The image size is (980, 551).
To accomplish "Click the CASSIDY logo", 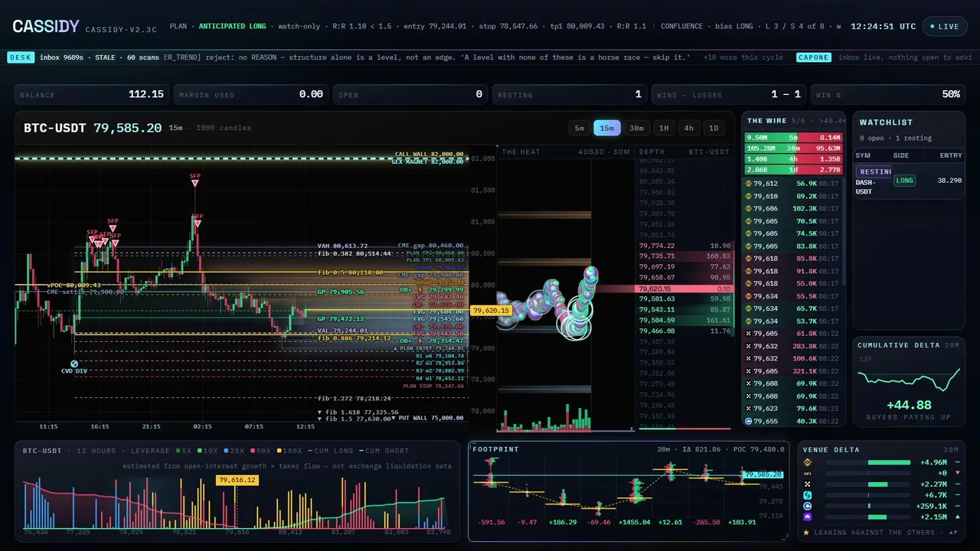I will point(45,27).
